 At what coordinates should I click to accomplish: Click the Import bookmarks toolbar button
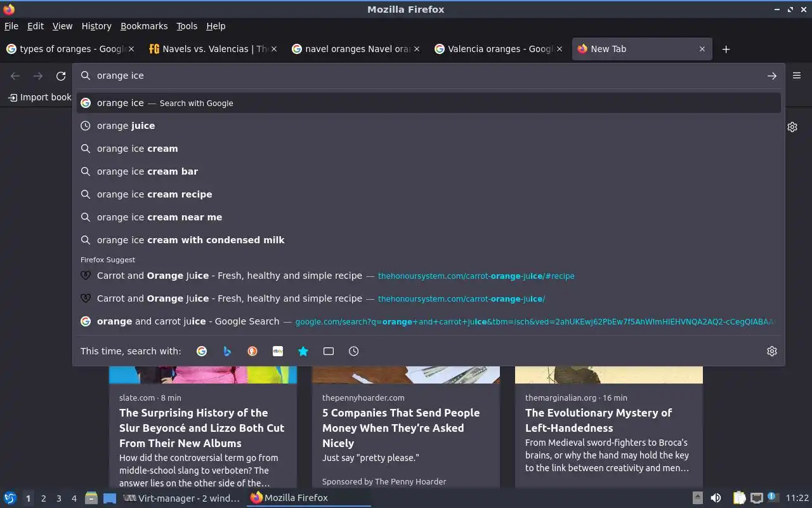pyautogui.click(x=39, y=97)
